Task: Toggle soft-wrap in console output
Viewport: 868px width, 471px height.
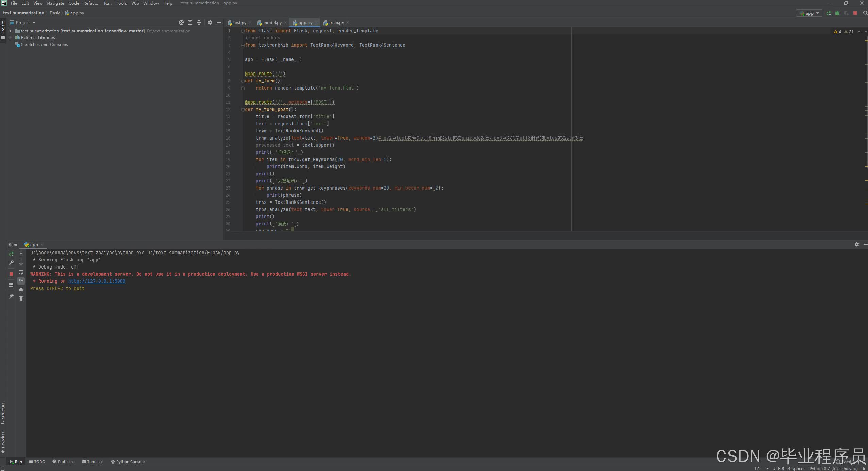Action: (x=21, y=272)
